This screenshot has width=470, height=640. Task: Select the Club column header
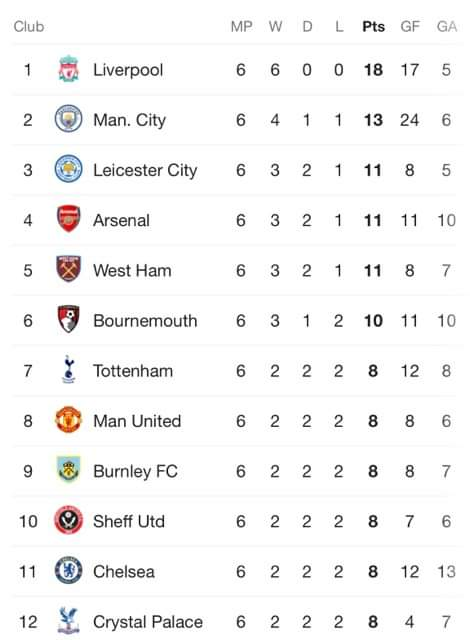[29, 27]
